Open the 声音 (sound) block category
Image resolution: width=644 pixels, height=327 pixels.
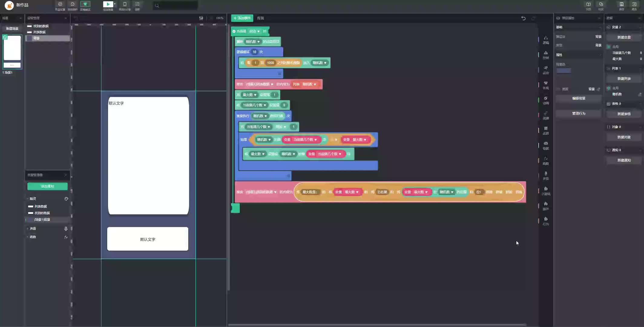[546, 175]
